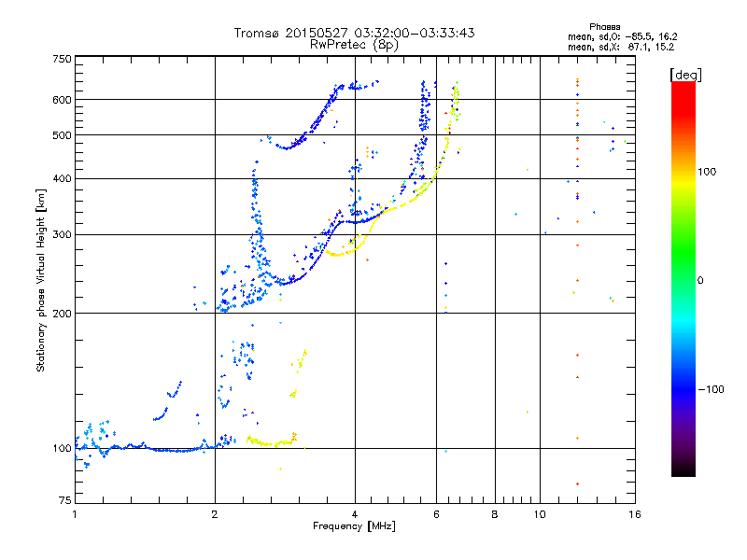747x560 pixels.
Task: Select the 'mean, sd,O: -85.5, 16.2' line
Action: (x=622, y=36)
